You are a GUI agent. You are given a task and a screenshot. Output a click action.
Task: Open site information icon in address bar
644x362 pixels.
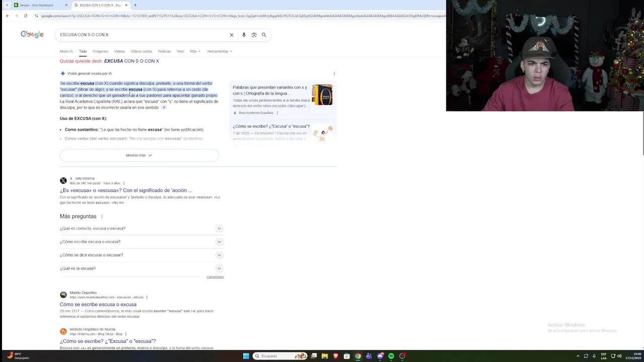(x=36, y=16)
